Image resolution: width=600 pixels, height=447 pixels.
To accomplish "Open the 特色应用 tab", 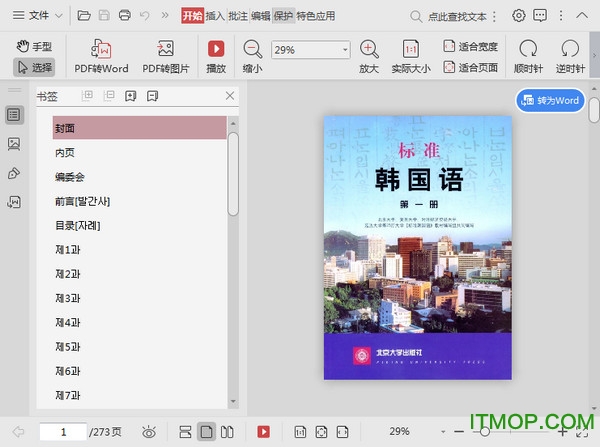I will pyautogui.click(x=316, y=16).
